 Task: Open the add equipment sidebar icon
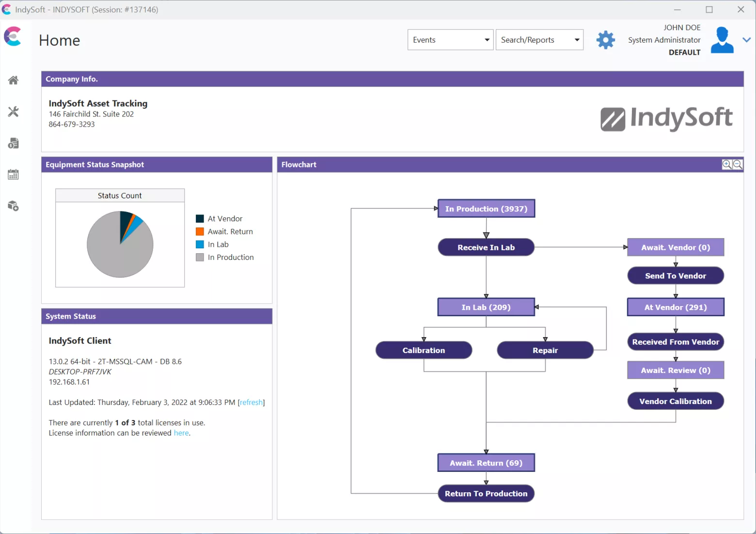[13, 206]
